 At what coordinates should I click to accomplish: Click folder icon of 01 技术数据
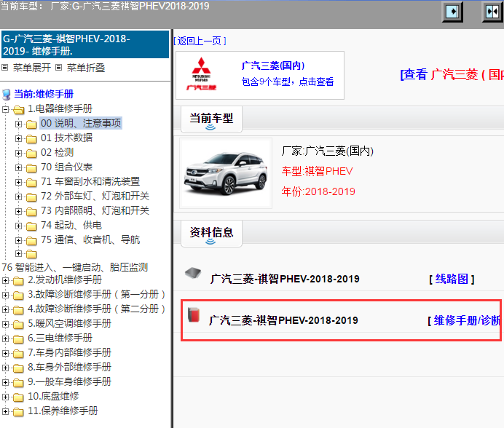click(x=31, y=139)
